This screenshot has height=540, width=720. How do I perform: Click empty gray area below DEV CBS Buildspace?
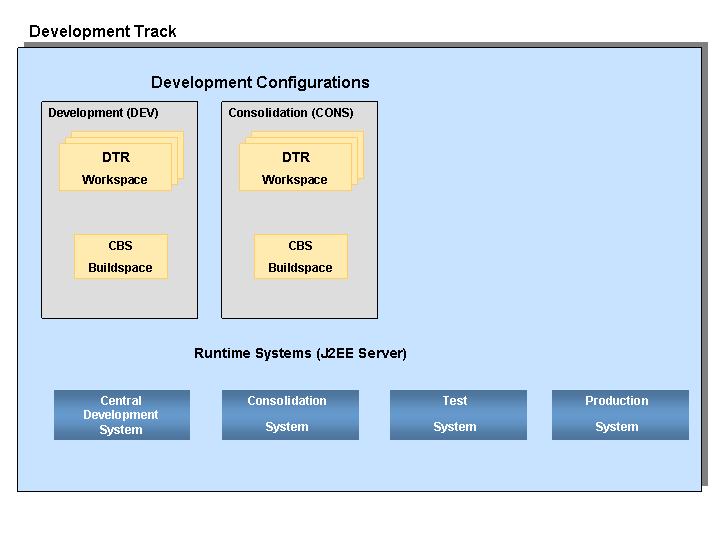pos(120,298)
